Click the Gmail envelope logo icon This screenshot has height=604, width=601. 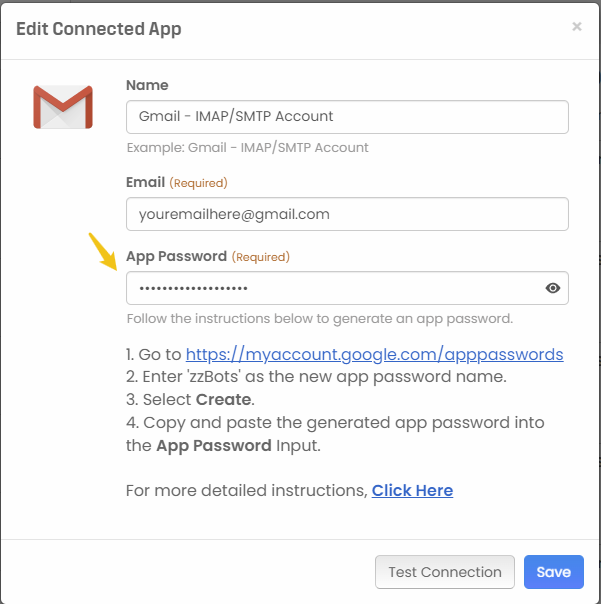coord(63,107)
